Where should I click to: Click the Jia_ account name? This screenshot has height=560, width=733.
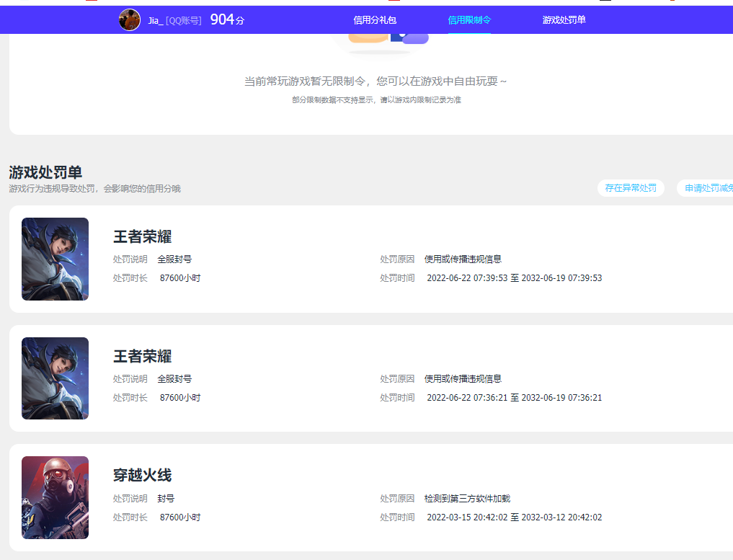point(155,21)
